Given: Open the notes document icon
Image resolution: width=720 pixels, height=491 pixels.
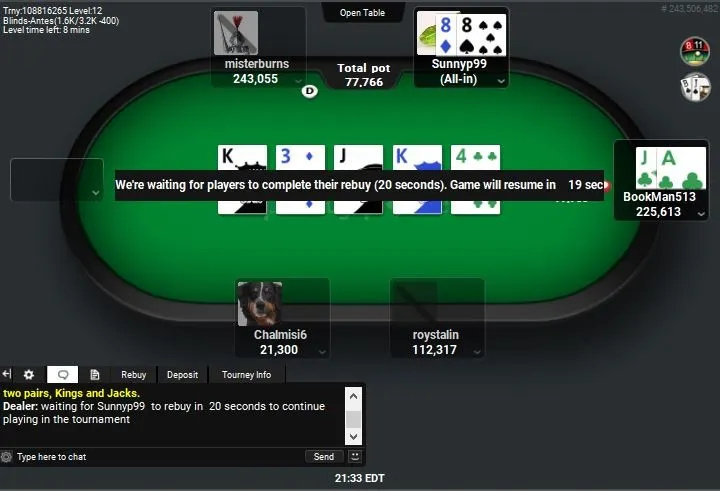Looking at the screenshot, I should 95,375.
